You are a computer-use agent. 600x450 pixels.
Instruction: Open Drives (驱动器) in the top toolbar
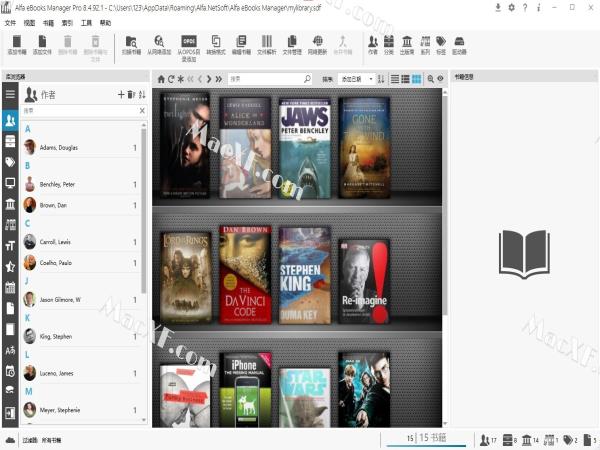pos(459,45)
